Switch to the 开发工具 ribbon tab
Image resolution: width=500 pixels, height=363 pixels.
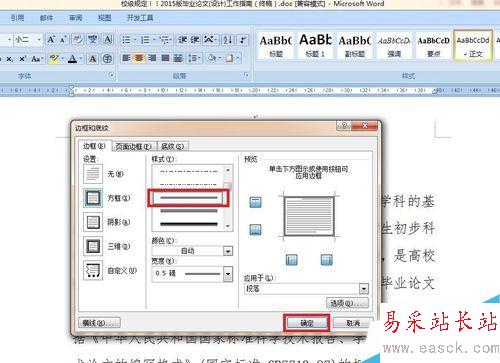click(x=140, y=17)
